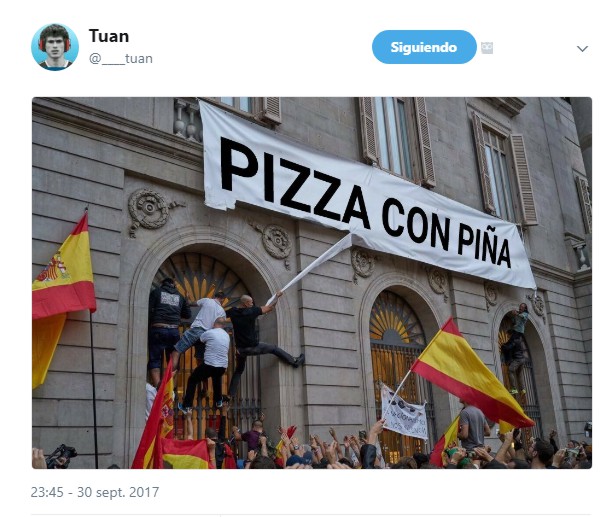
Task: Open the attached protest photo
Action: [312, 283]
